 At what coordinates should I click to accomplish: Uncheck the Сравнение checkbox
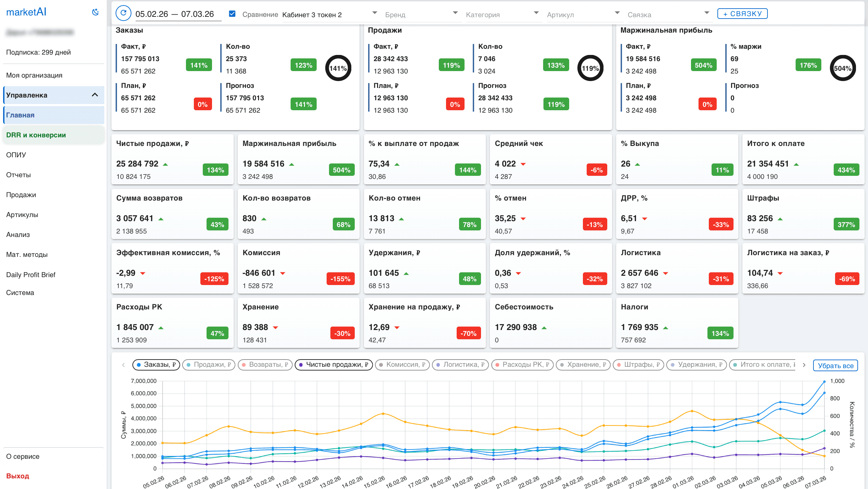(x=232, y=14)
